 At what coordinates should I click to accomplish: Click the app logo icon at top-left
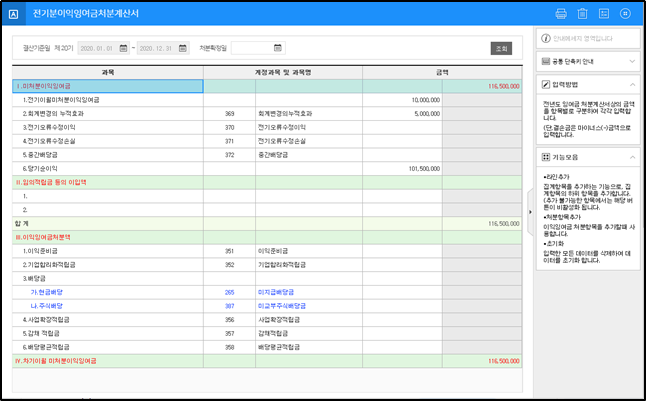(x=13, y=14)
